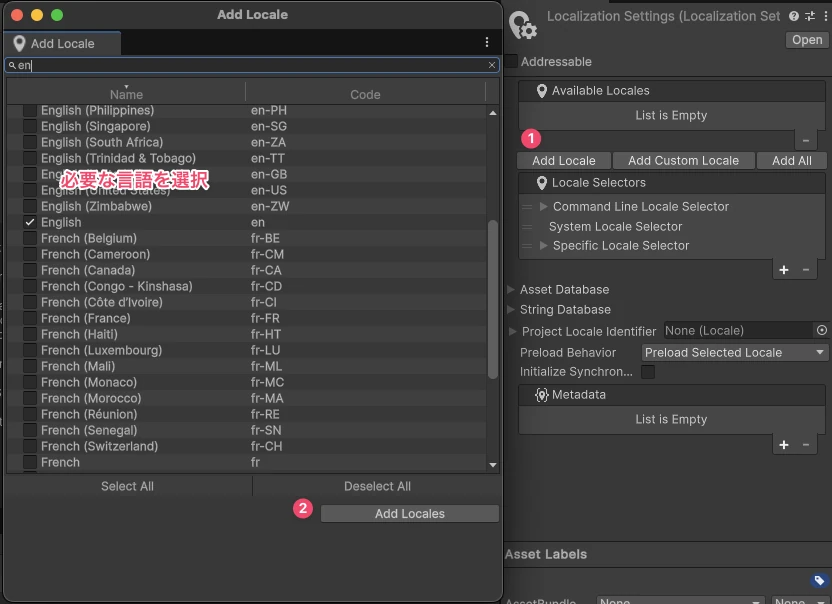Viewport: 832px width, 604px height.
Task: Remove Metadata entry with minus
Action: 805,445
